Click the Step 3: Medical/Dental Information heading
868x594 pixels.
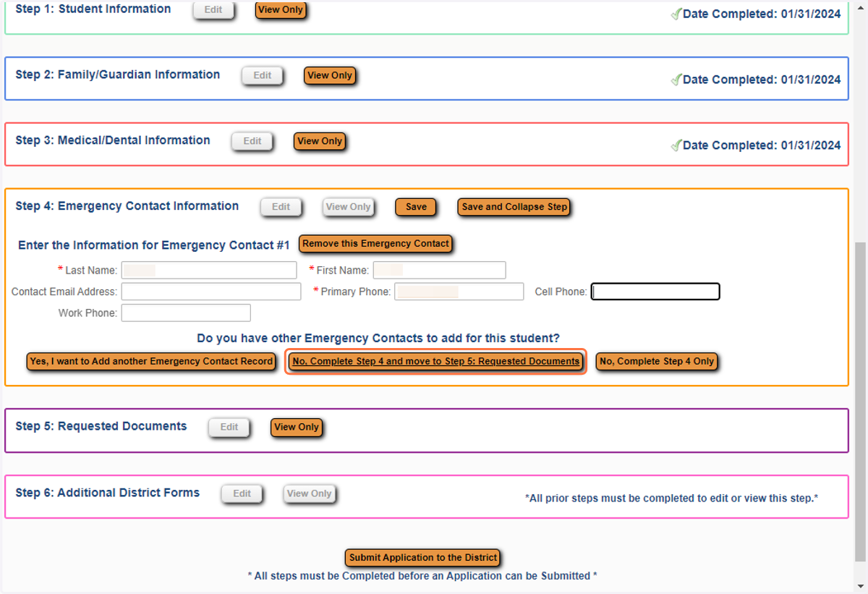point(113,140)
